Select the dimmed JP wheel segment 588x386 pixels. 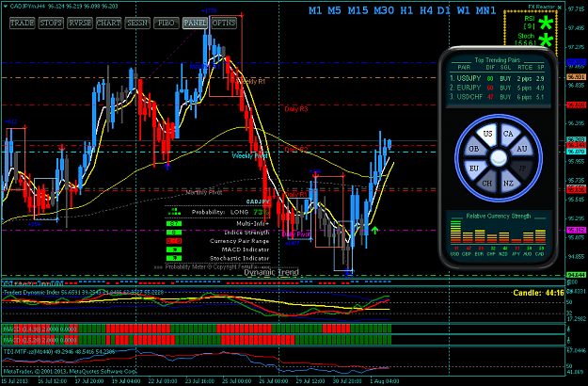pyautogui.click(x=522, y=169)
